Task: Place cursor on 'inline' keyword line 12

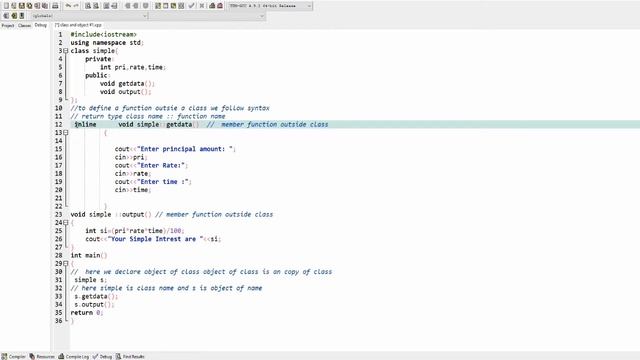Action: click(85, 124)
